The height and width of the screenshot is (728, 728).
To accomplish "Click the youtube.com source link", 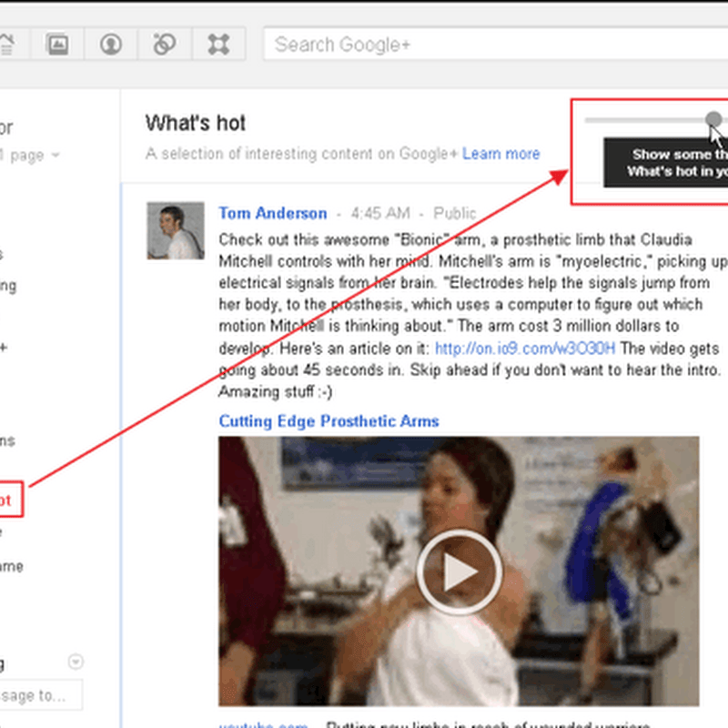I will 263,723.
